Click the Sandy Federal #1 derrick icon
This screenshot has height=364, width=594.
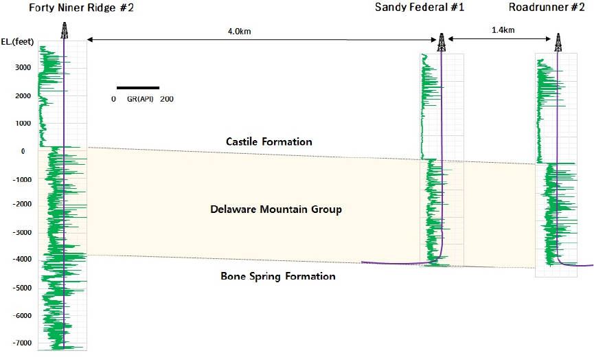click(441, 43)
